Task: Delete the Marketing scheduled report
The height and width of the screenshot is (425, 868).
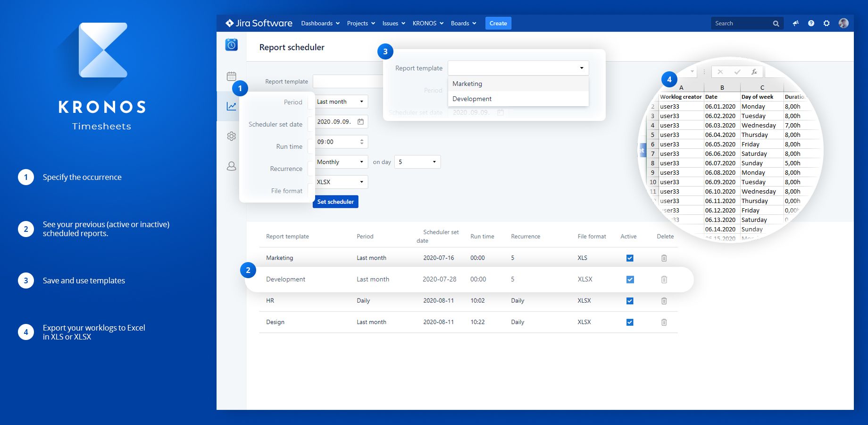Action: 664,258
